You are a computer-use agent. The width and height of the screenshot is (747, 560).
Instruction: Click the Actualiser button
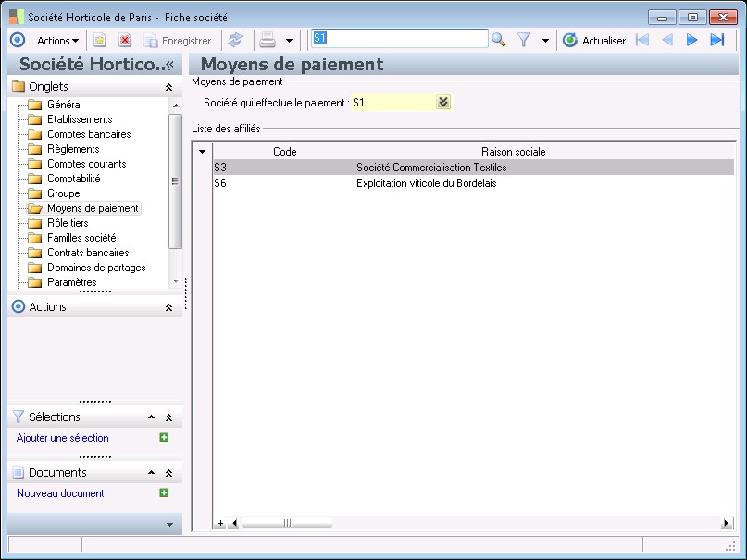click(593, 41)
